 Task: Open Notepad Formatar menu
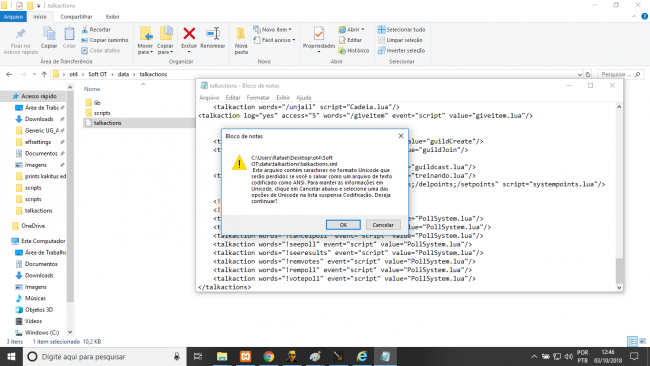(258, 97)
